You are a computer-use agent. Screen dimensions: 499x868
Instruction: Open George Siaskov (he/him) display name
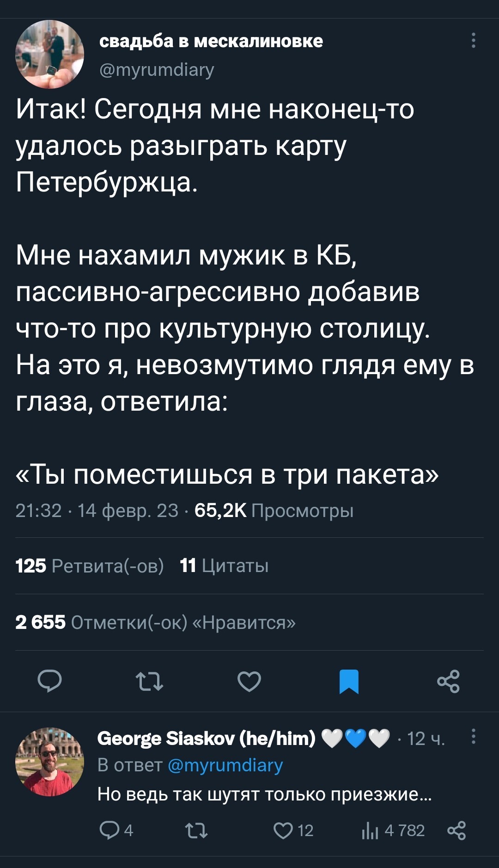206,739
